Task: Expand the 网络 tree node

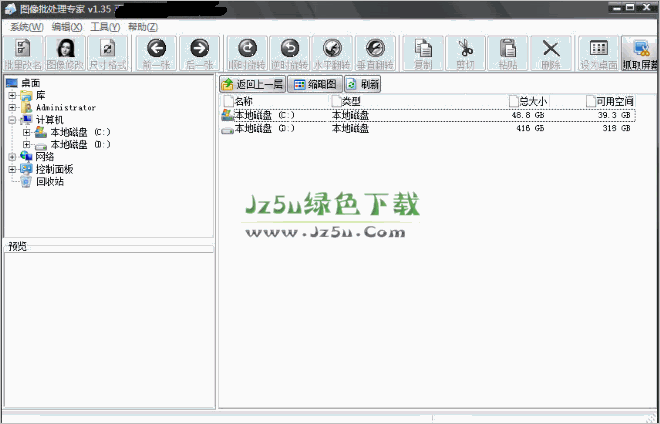Action: pyautogui.click(x=12, y=157)
